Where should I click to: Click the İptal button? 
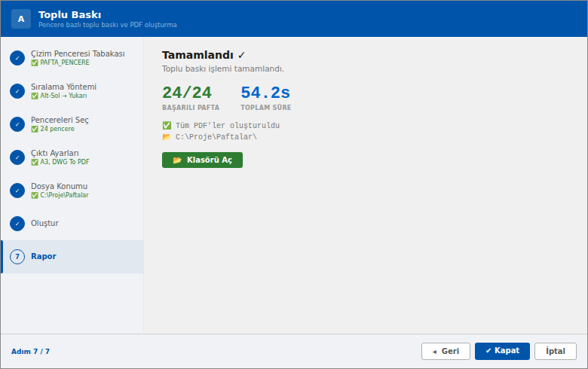556,352
